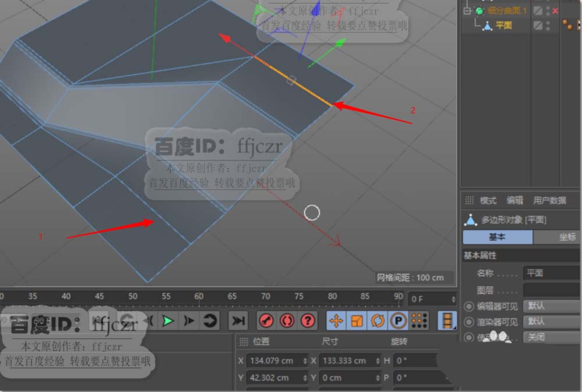582x392 pixels.
Task: Toggle scale keyframe recording icon
Action: click(357, 321)
